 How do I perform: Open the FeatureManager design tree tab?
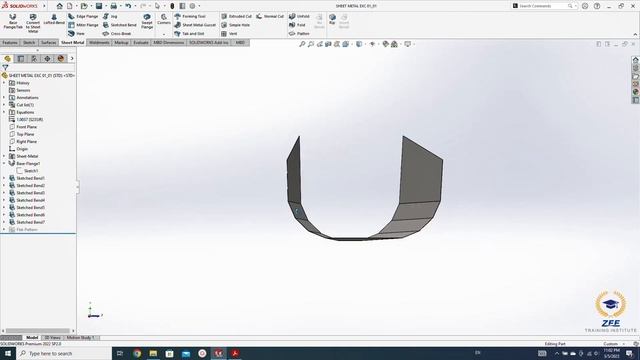[x=7, y=58]
